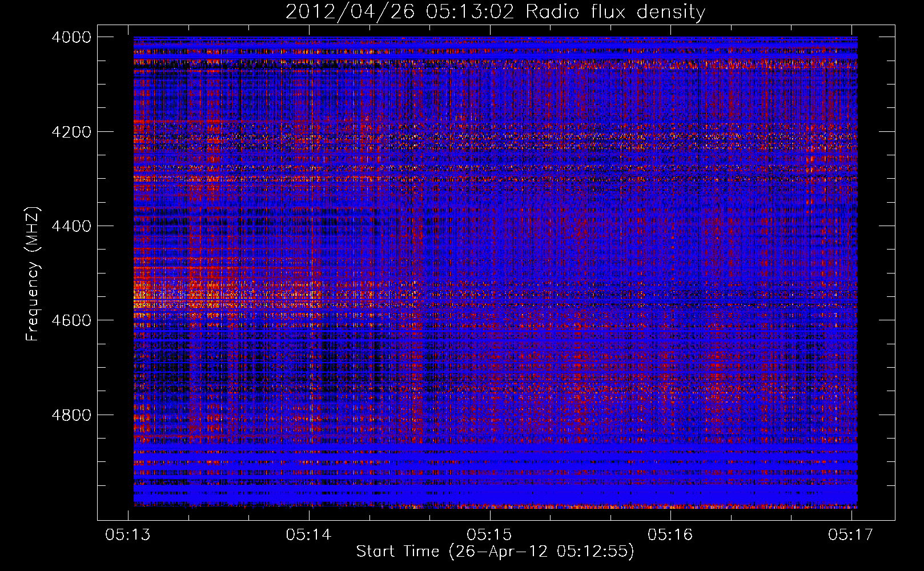
Task: Click the '4400' frequency axis label
Action: point(71,226)
